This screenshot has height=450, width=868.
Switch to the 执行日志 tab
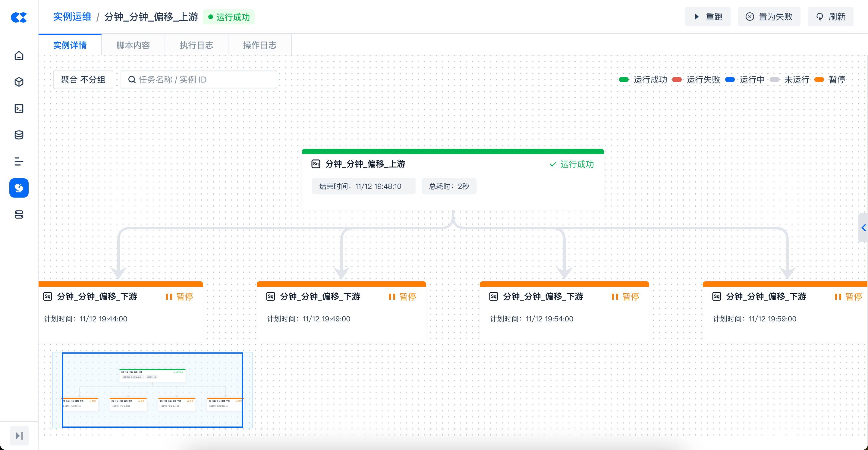pyautogui.click(x=196, y=45)
